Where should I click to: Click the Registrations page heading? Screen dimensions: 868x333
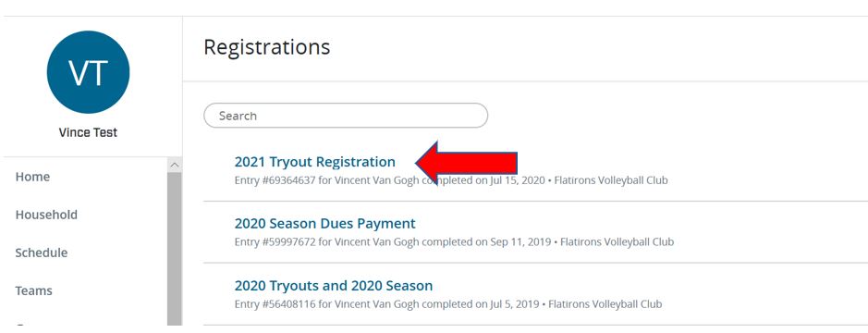click(x=267, y=47)
